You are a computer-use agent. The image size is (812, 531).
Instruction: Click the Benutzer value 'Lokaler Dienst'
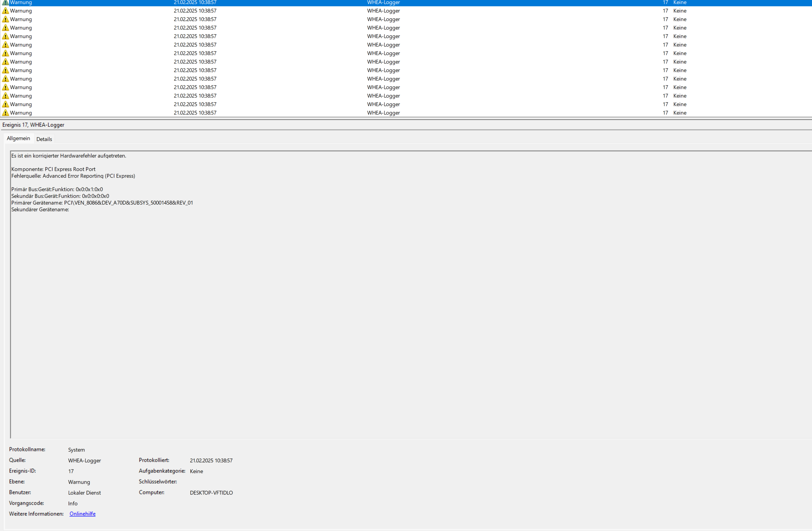tap(84, 493)
